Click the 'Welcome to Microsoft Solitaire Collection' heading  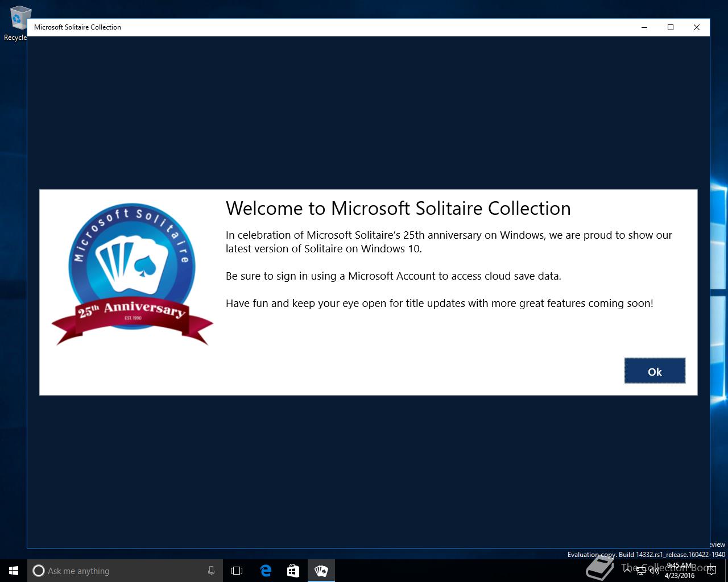pyautogui.click(x=398, y=209)
